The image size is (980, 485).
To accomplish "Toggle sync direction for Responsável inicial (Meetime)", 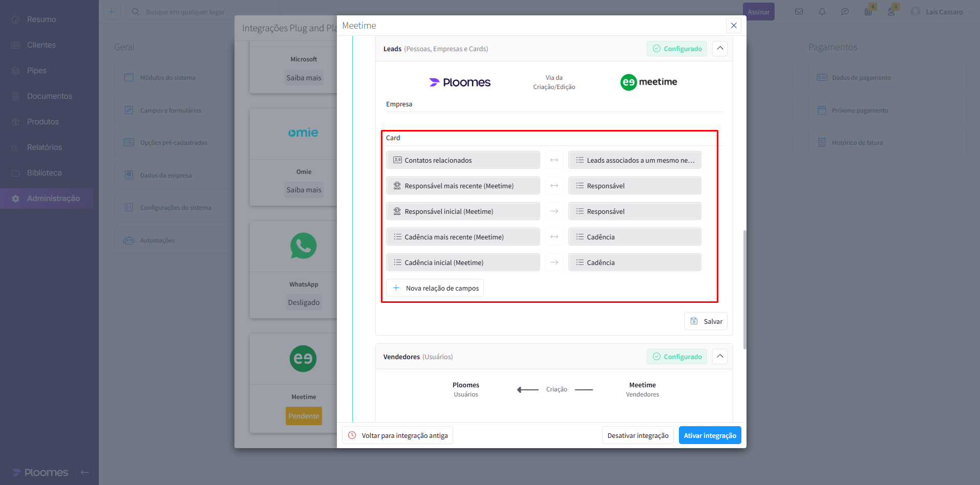I will pyautogui.click(x=554, y=211).
